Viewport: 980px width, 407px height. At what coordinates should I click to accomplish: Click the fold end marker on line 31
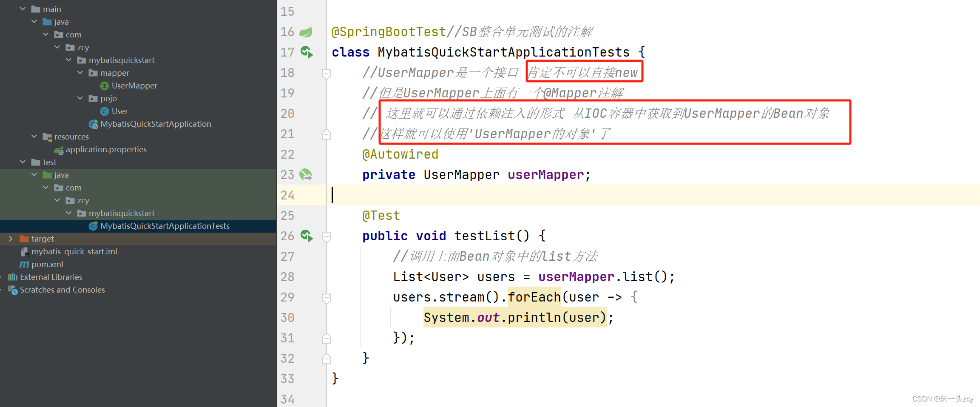pos(327,339)
